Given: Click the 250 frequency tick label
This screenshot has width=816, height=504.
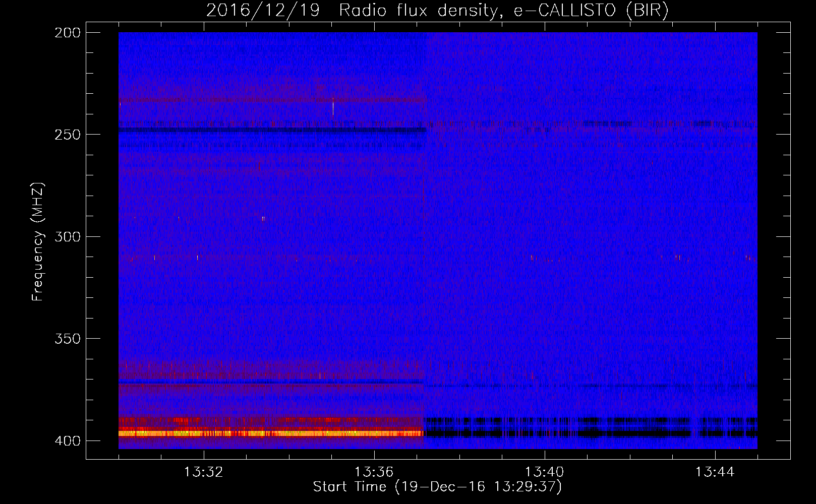Looking at the screenshot, I should point(68,135).
